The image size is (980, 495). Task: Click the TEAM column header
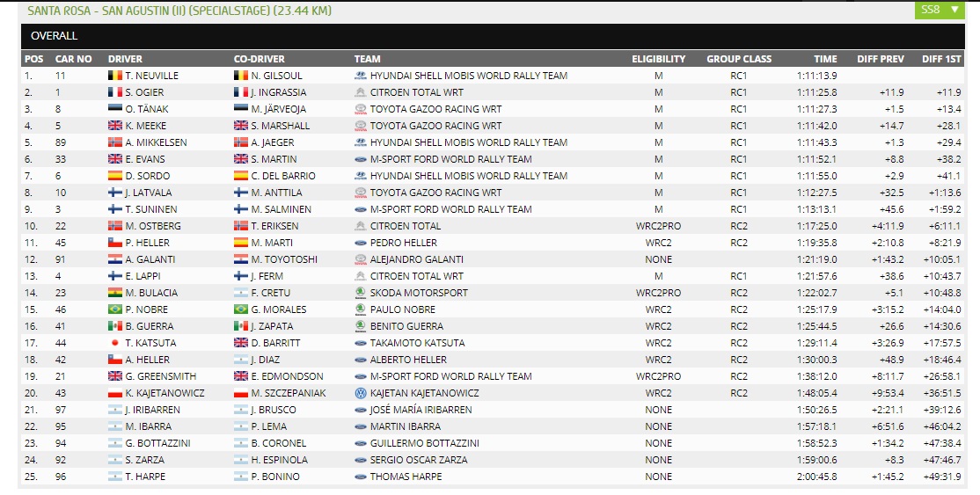pyautogui.click(x=368, y=59)
